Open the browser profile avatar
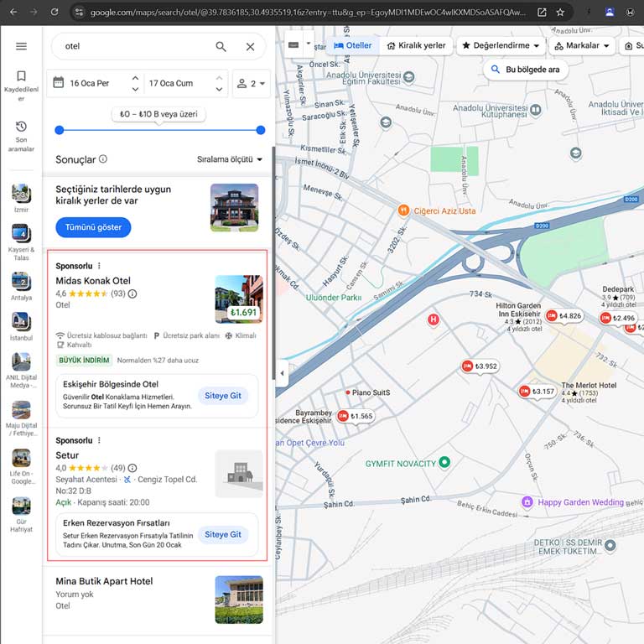Viewport: 644px width, 644px height. pos(610,13)
